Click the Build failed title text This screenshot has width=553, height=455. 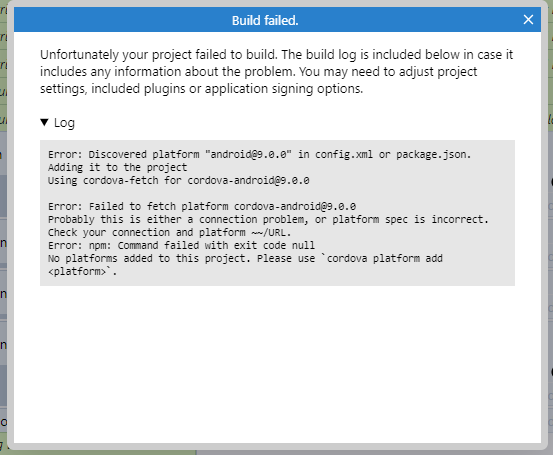(x=265, y=20)
